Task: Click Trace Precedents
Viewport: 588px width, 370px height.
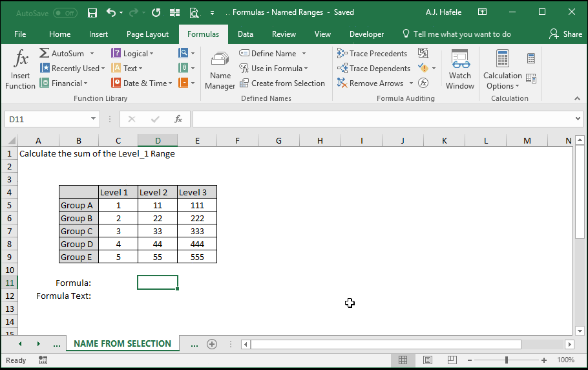Action: (x=372, y=53)
